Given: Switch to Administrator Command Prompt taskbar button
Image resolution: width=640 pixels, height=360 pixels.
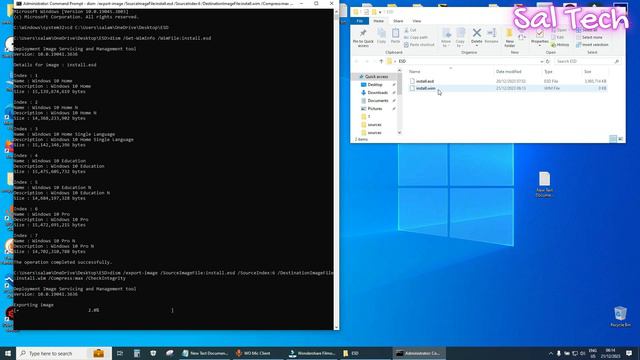Looking at the screenshot, I should coord(419,353).
